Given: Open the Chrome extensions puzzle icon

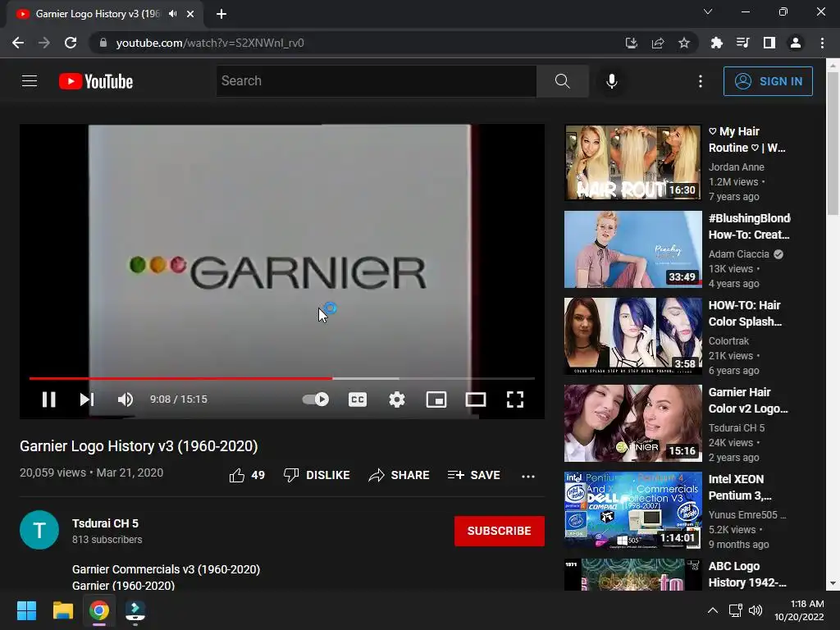Looking at the screenshot, I should click(x=717, y=43).
